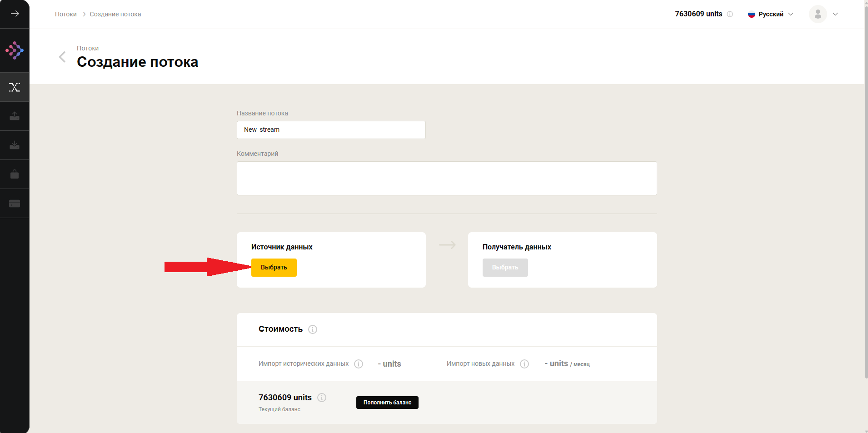
Task: Open the home page via the colorful logo
Action: coord(15,50)
